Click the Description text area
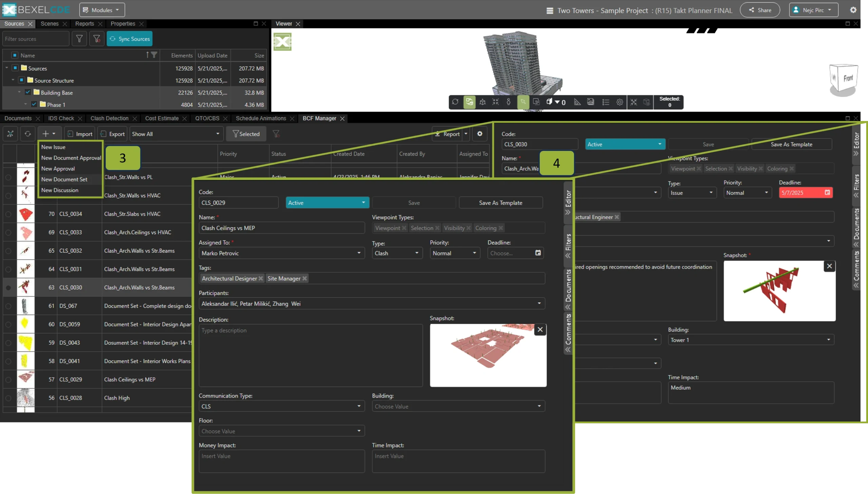Viewport: 868px width, 494px height. click(311, 355)
